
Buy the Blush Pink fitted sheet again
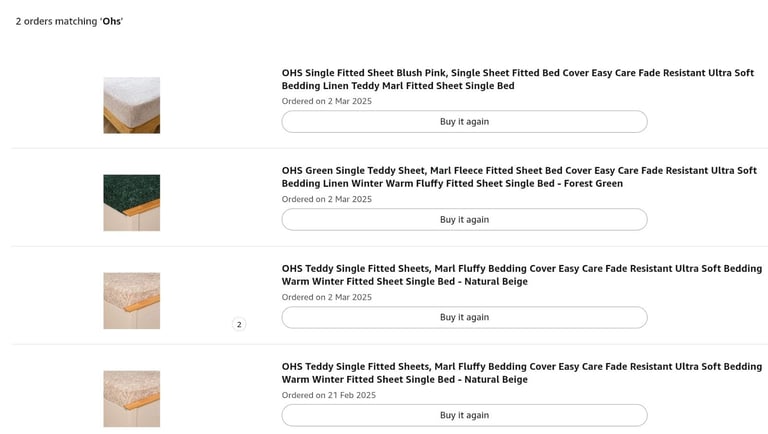464,121
